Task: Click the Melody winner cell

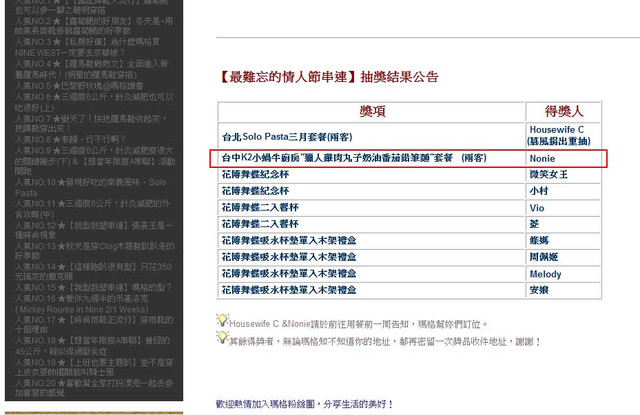Action: (x=563, y=274)
